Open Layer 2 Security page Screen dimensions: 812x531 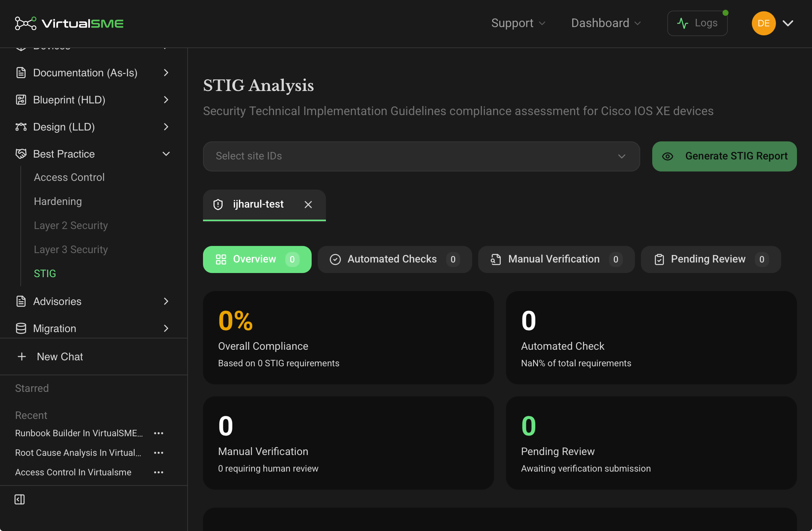coord(71,226)
